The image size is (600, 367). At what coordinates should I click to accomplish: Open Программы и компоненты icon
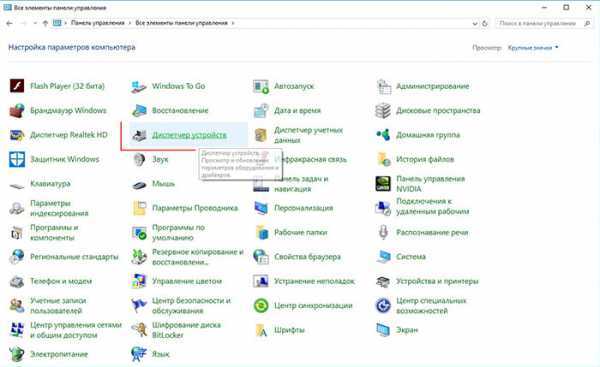pos(17,233)
